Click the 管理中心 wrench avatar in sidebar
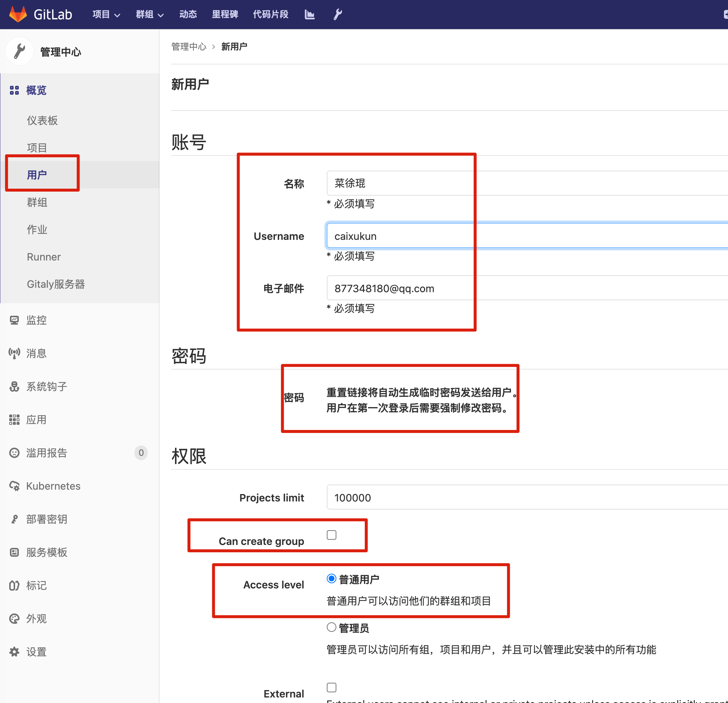The height and width of the screenshot is (703, 728). point(20,51)
